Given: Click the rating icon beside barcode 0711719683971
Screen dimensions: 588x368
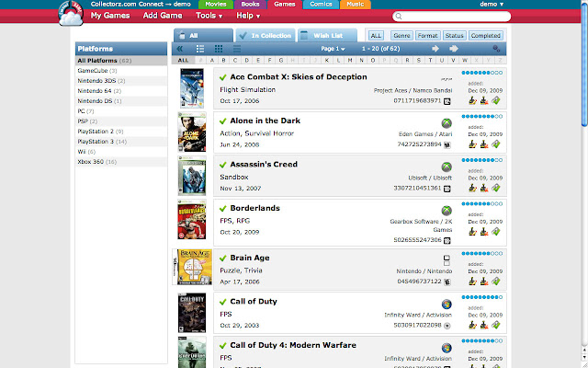Looking at the screenshot, I should [x=447, y=101].
